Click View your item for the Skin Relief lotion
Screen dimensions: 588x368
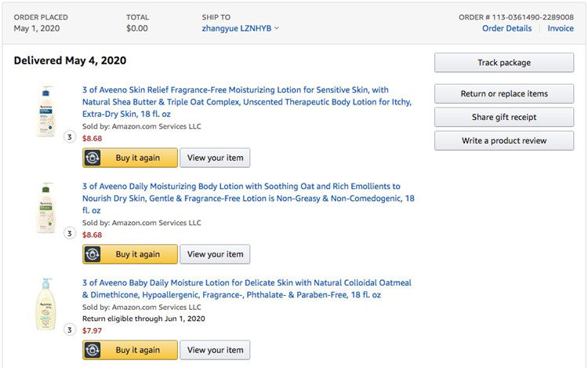(216, 158)
